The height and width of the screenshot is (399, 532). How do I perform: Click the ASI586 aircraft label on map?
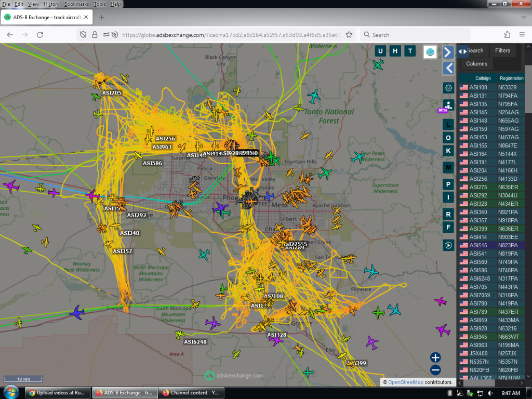[152, 163]
